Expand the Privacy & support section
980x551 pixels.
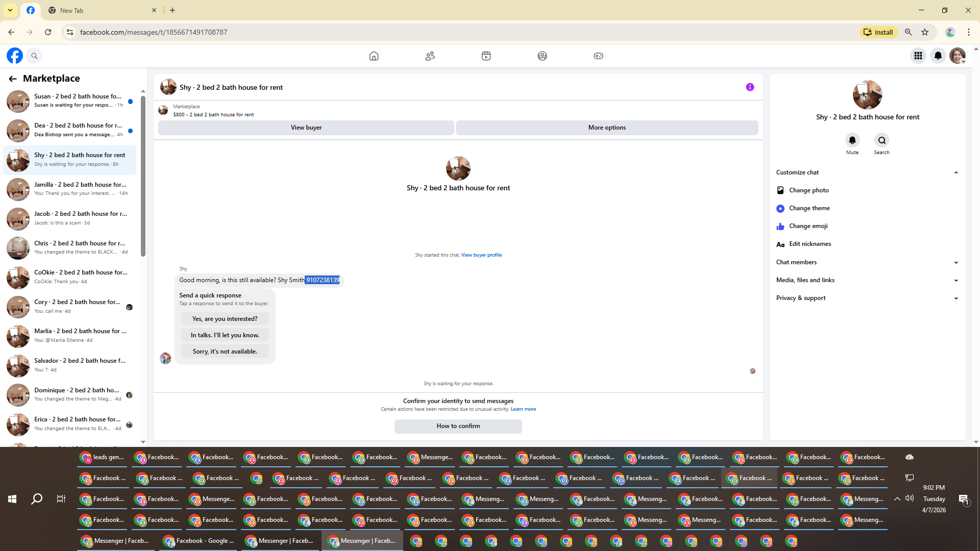(x=955, y=298)
